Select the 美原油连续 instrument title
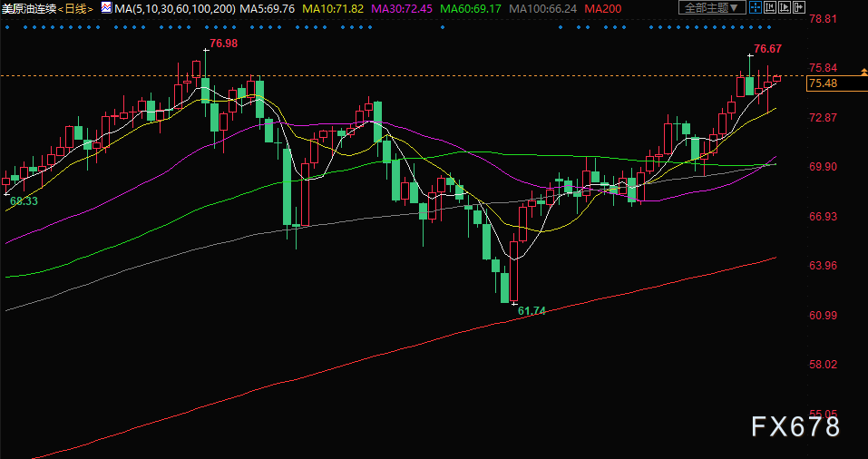This screenshot has height=459, width=868. [x=29, y=8]
